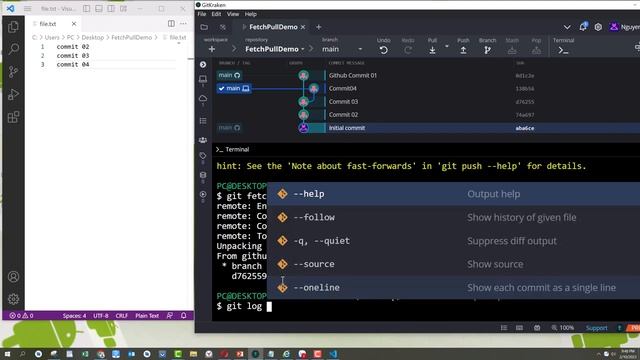Select remote main branch label on Github Commit 01
Image resolution: width=640 pixels, height=360 pixels.
(229, 75)
